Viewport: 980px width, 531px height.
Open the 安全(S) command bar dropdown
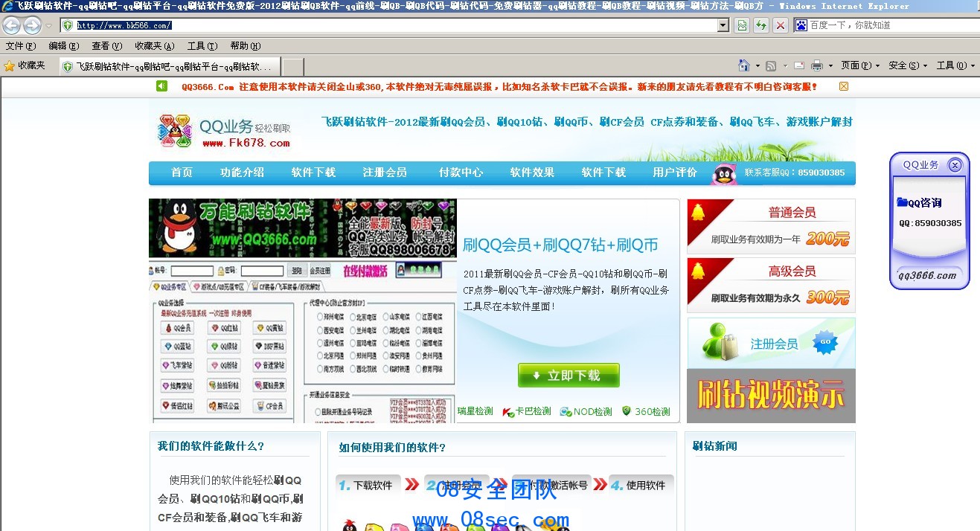(x=908, y=65)
